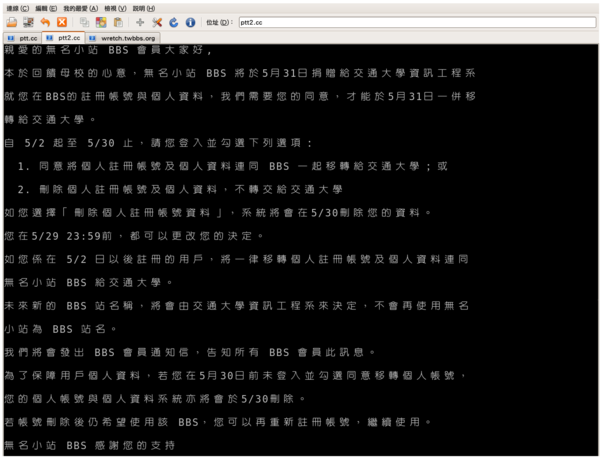
Task: Click option 1 line in the terminal
Action: pyautogui.click(x=232, y=166)
